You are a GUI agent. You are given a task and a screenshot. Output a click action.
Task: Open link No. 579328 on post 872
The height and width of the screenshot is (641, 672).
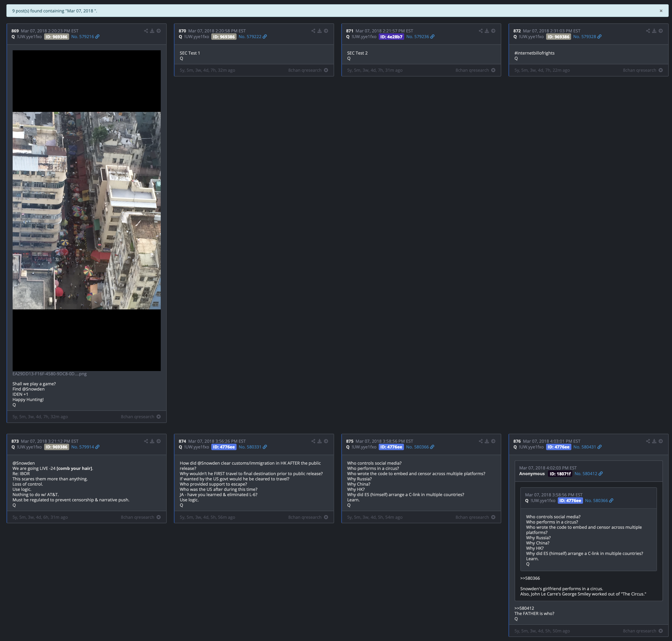click(x=587, y=36)
